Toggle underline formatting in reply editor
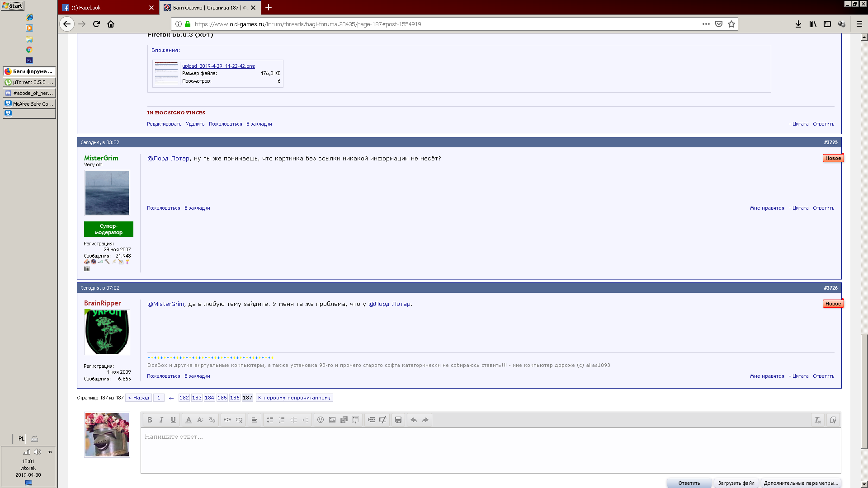 [x=173, y=420]
